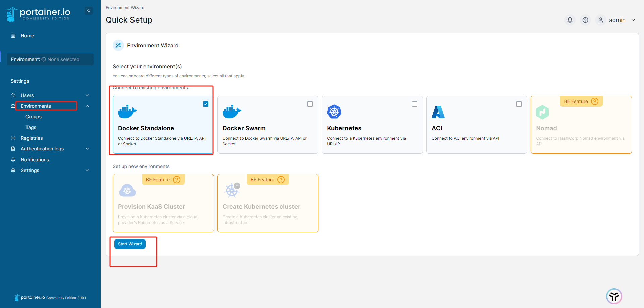The height and width of the screenshot is (308, 644).
Task: Click the ACI Azure icon
Action: point(438,112)
